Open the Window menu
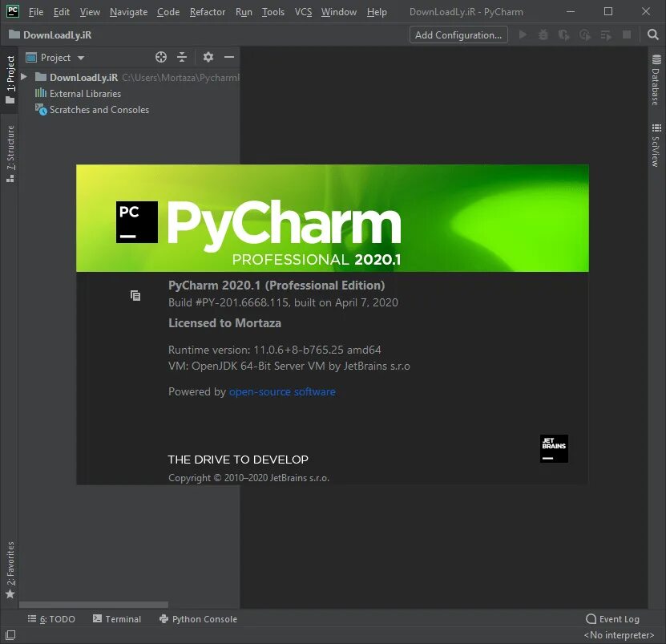This screenshot has height=644, width=666. pyautogui.click(x=339, y=12)
